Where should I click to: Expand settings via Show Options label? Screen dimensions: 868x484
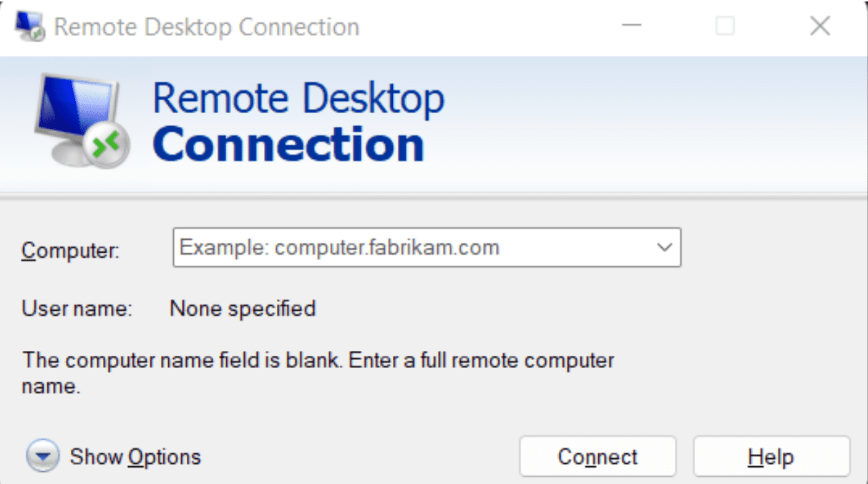coord(135,457)
